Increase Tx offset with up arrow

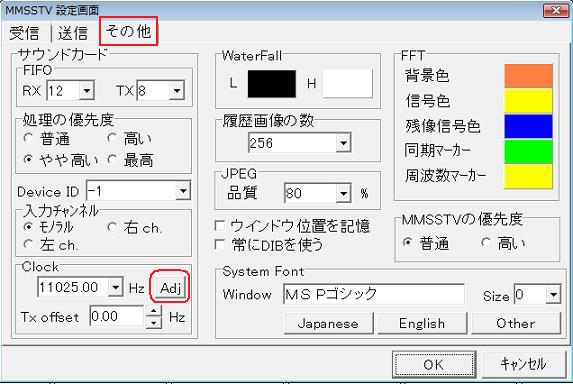click(154, 312)
